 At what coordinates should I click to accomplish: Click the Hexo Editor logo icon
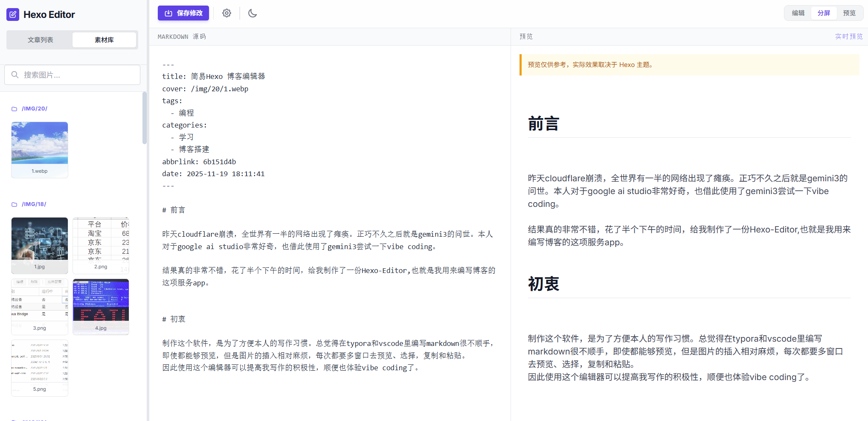[13, 15]
